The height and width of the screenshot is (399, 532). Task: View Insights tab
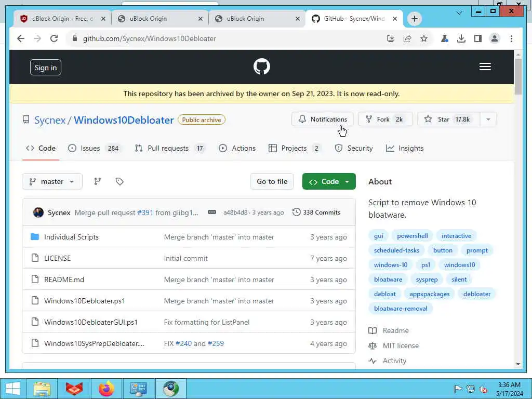point(405,148)
